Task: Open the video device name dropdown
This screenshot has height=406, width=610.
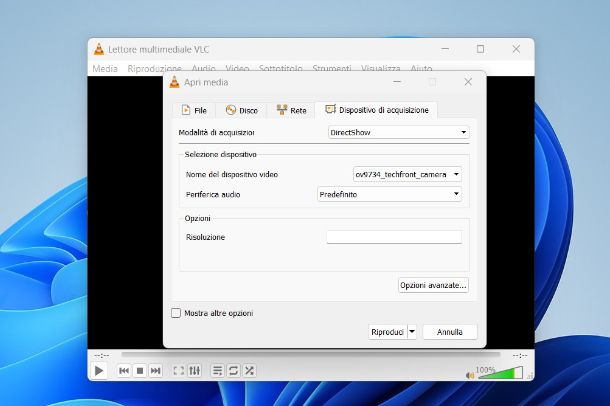Action: pyautogui.click(x=407, y=174)
